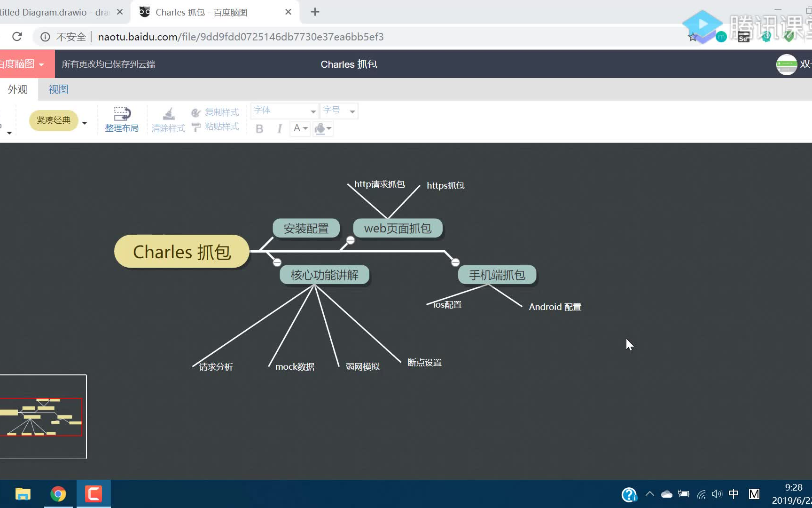Select the Charles 抓包 root node
The height and width of the screenshot is (508, 812).
tap(182, 252)
